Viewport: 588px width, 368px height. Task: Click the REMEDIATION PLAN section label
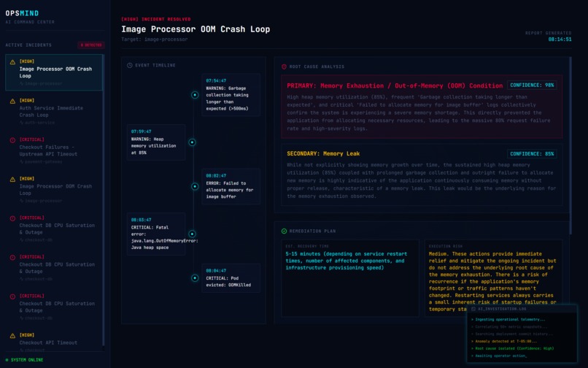pyautogui.click(x=312, y=231)
